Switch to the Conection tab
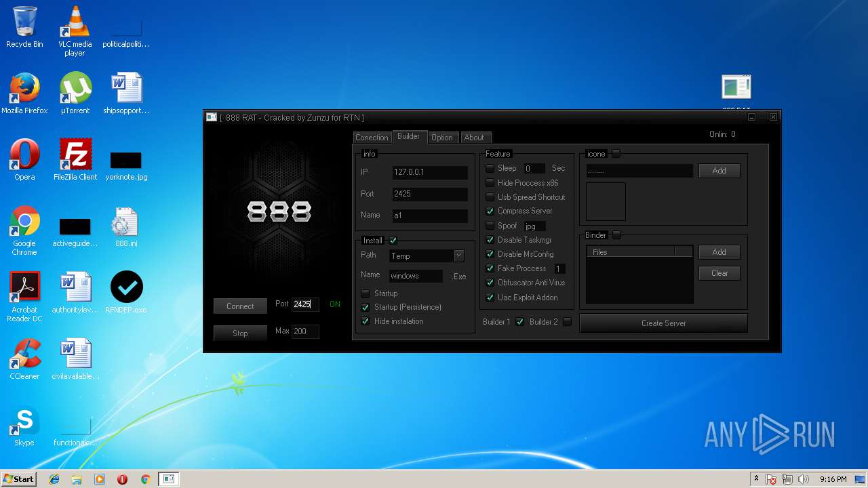The width and height of the screenshot is (868, 488). [372, 138]
